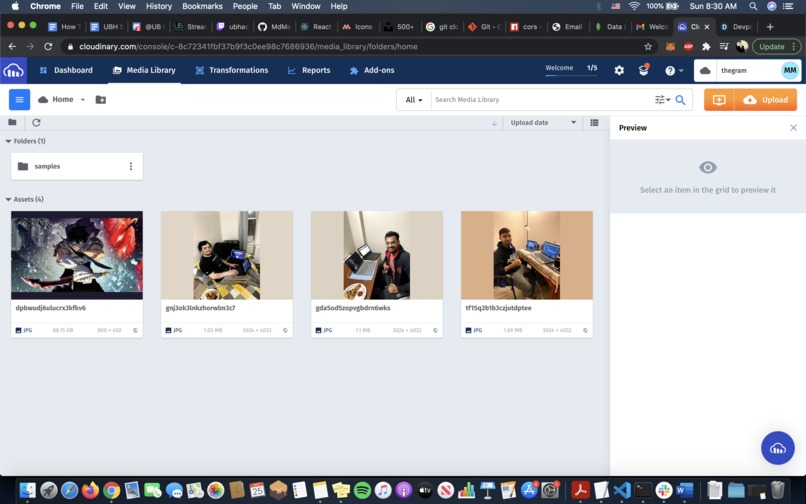Click the floating blue Cloudinary chat button
The image size is (806, 504).
pos(778,448)
